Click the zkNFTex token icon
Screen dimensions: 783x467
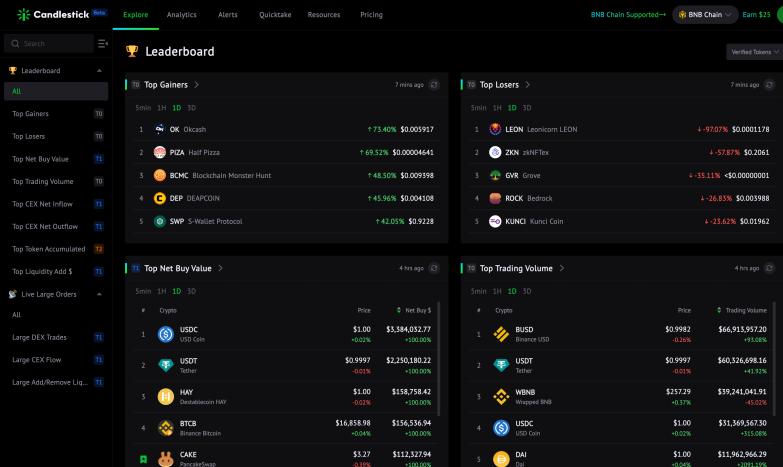pos(495,152)
